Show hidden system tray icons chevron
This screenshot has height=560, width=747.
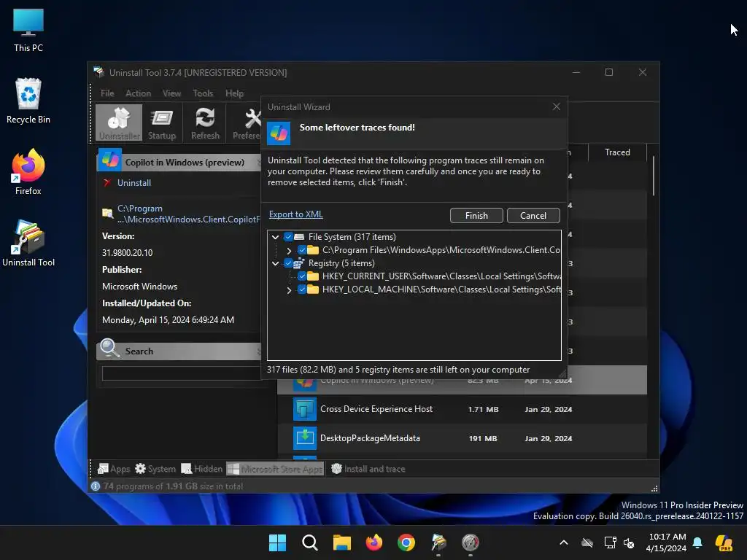564,542
